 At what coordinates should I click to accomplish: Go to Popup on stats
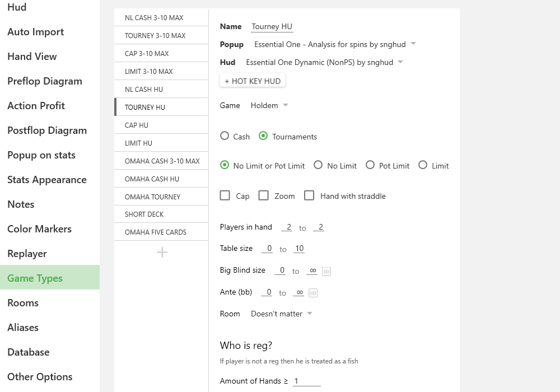click(50, 155)
